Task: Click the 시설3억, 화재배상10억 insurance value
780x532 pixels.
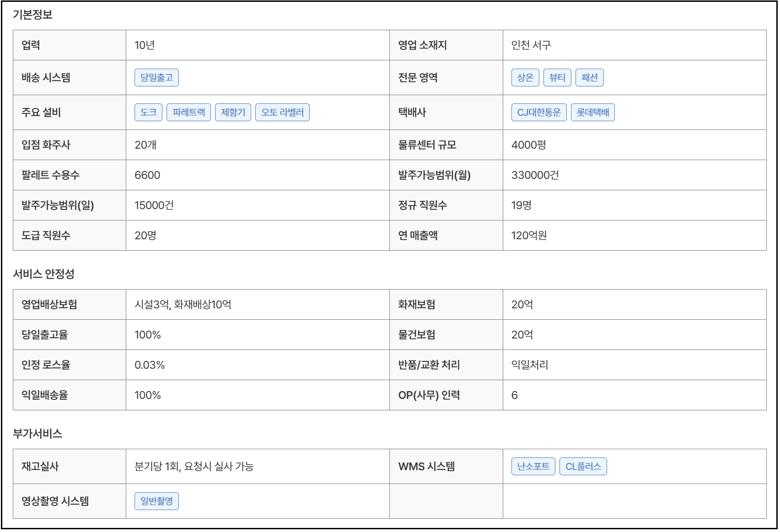Action: [x=183, y=305]
